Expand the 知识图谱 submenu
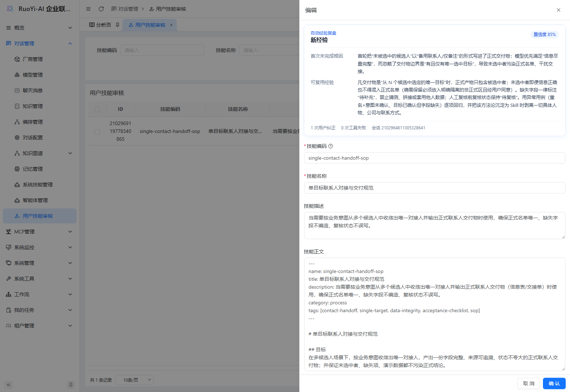 point(40,153)
